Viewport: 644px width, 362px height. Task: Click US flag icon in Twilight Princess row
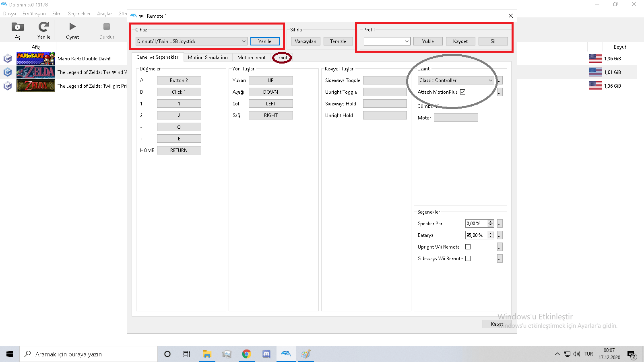(x=595, y=86)
